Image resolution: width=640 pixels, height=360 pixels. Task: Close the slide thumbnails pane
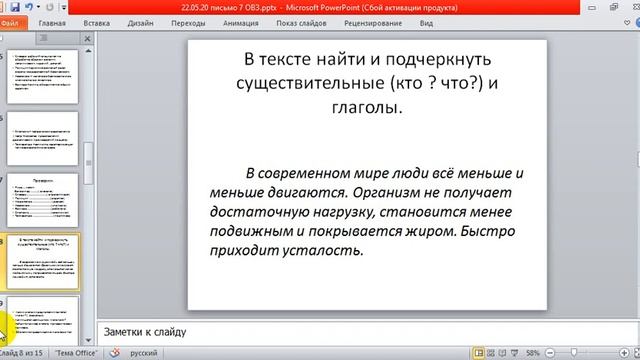click(x=87, y=39)
